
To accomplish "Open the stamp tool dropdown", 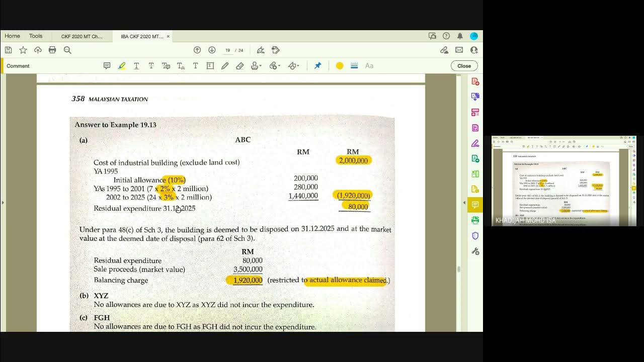I will [256, 66].
